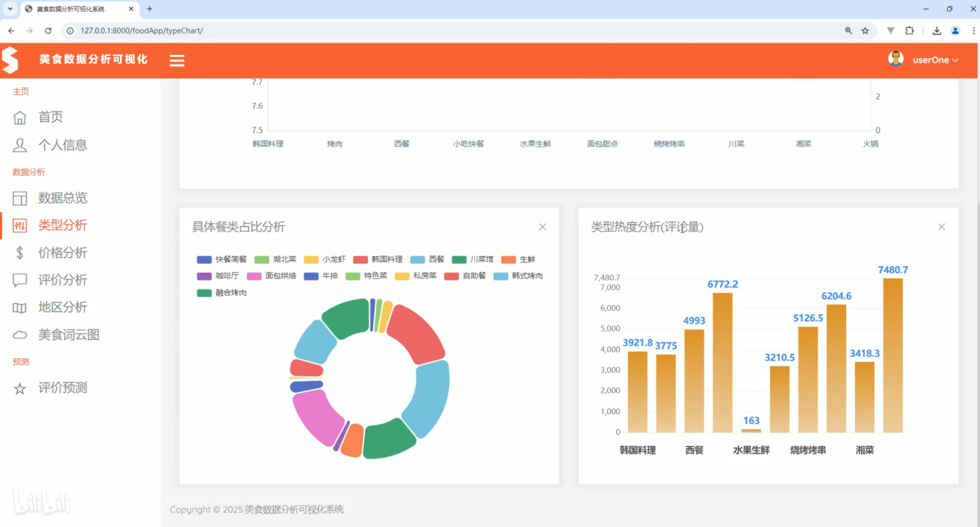Close the 类型热度分析 panel

941,227
